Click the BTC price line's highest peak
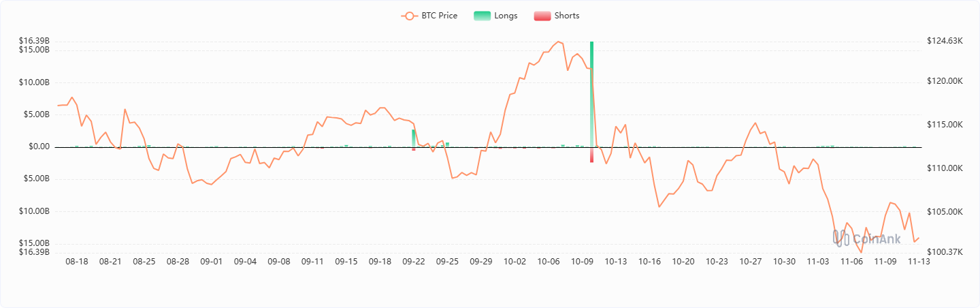 559,42
